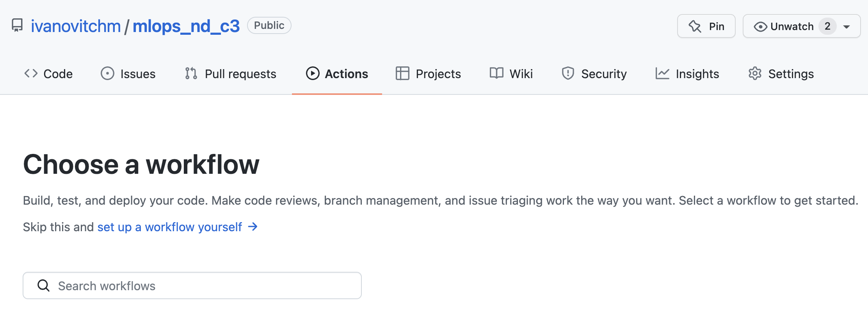
Task: Click the Code tab angle-brackets icon
Action: click(x=31, y=73)
